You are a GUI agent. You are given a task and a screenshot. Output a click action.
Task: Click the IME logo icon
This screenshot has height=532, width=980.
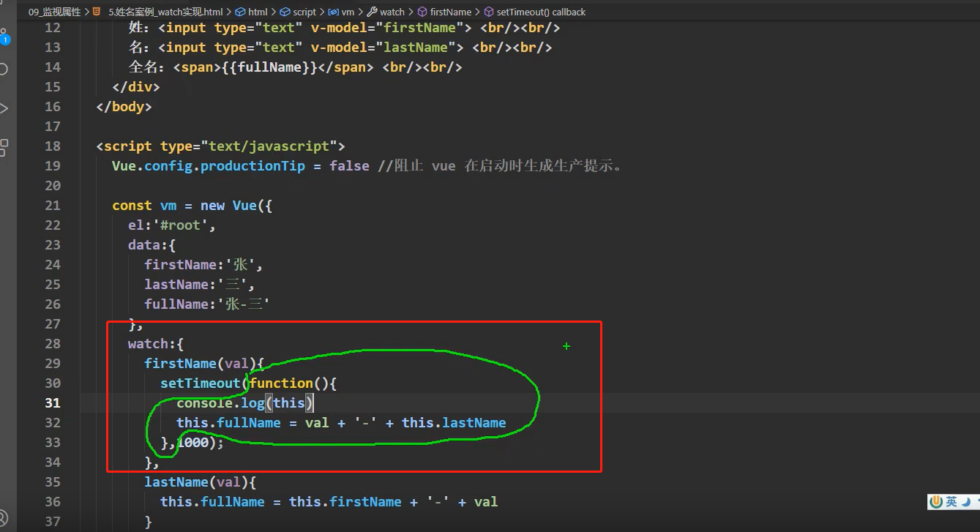(936, 502)
